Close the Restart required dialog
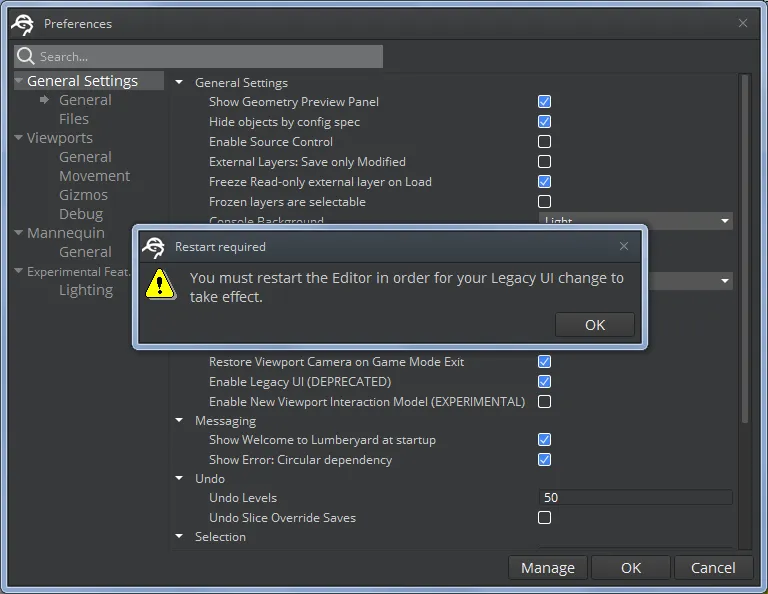This screenshot has height=594, width=768. 624,246
